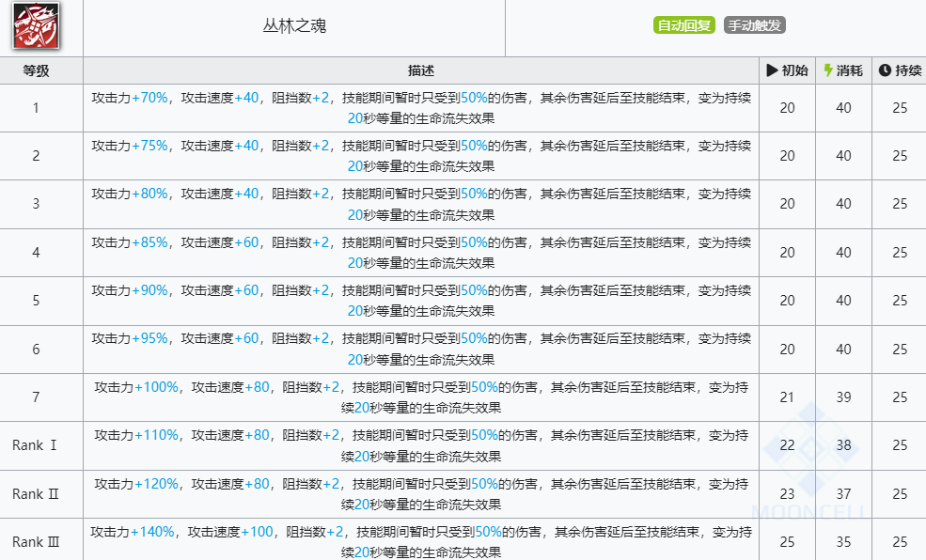This screenshot has width=926, height=560.
Task: Click the skill name 丛林之魂
Action: pos(294,26)
